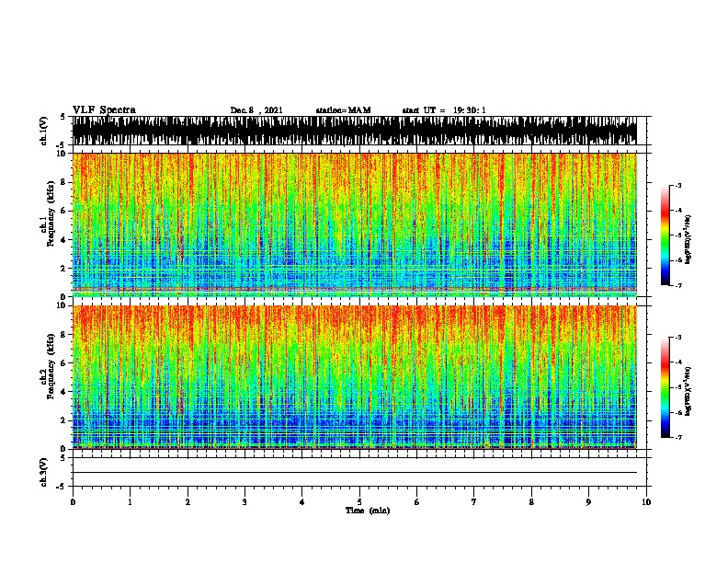Click the "ch.1(V)" axis label
Viewport: 728px width, 563px height.
point(44,131)
